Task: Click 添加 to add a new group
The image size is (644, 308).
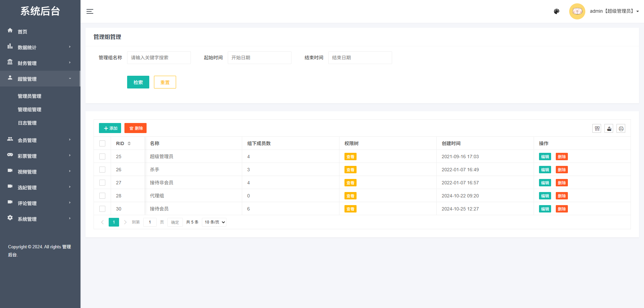Action: click(x=110, y=128)
